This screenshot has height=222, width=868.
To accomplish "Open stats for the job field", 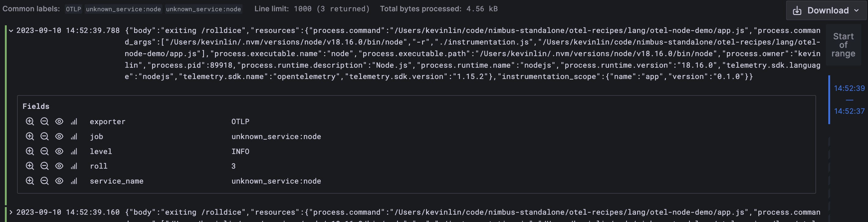I will [x=75, y=136].
